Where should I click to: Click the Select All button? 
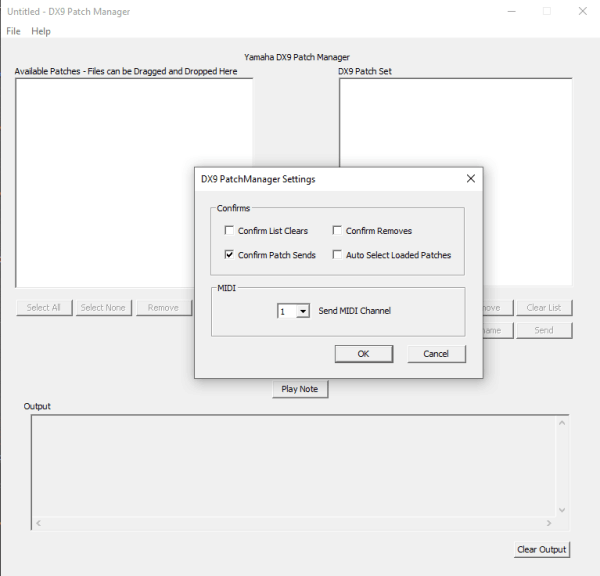pyautogui.click(x=44, y=307)
